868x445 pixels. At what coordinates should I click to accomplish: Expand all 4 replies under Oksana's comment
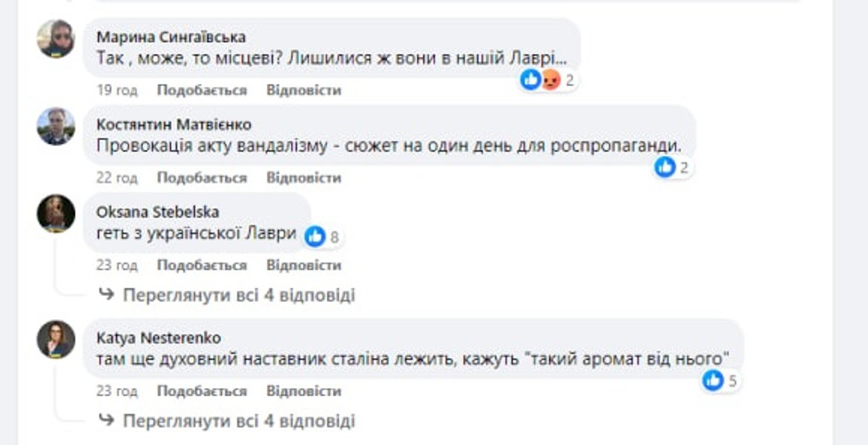click(x=238, y=295)
